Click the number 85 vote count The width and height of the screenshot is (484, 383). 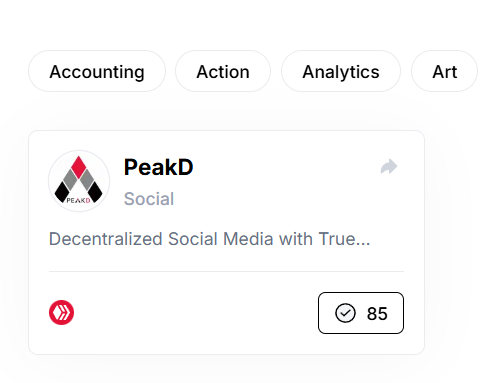point(377,314)
